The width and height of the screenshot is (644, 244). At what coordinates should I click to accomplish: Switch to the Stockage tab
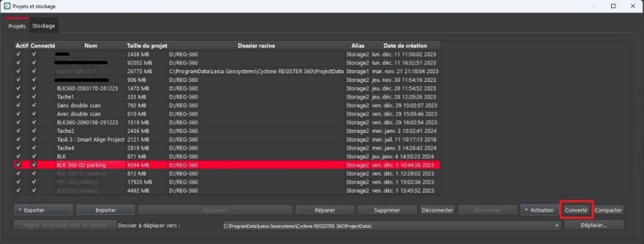tap(44, 26)
